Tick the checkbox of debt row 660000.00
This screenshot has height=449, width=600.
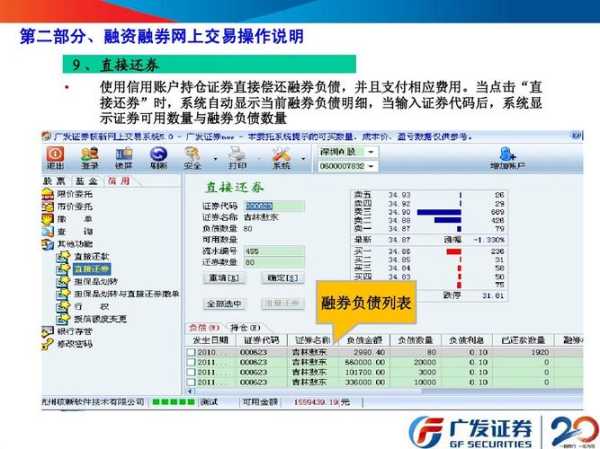(x=191, y=362)
